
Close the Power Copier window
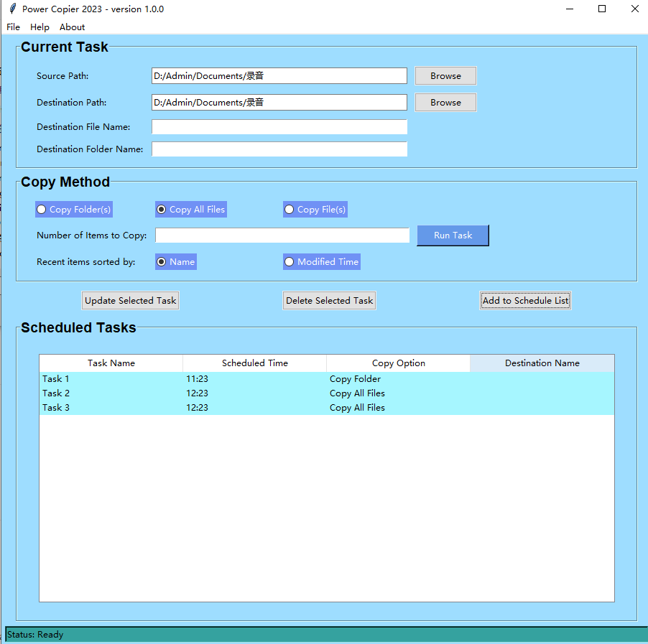[x=635, y=9]
